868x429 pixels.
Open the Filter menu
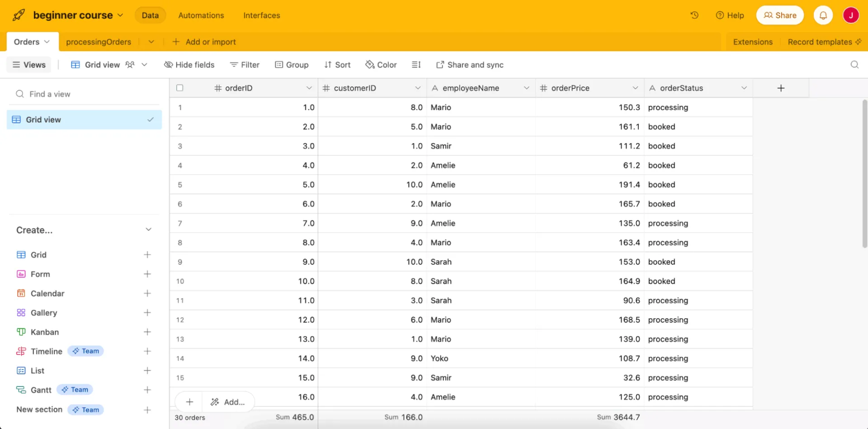click(x=245, y=65)
